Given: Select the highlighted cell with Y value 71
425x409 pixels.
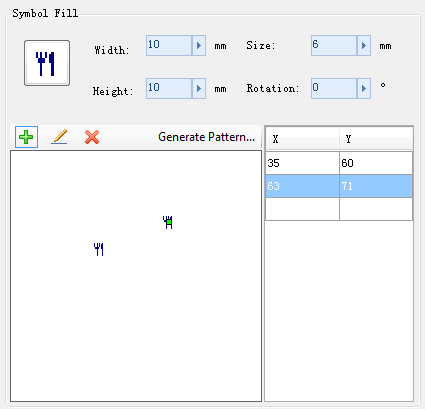Looking at the screenshot, I should [376, 186].
